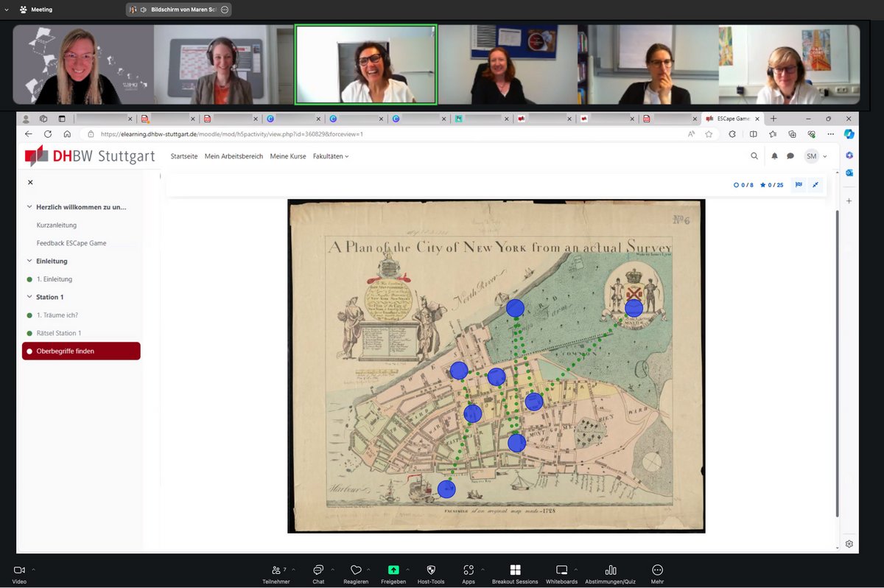This screenshot has height=588, width=884.
Task: Click the Meeting paw icon
Action: pos(23,10)
